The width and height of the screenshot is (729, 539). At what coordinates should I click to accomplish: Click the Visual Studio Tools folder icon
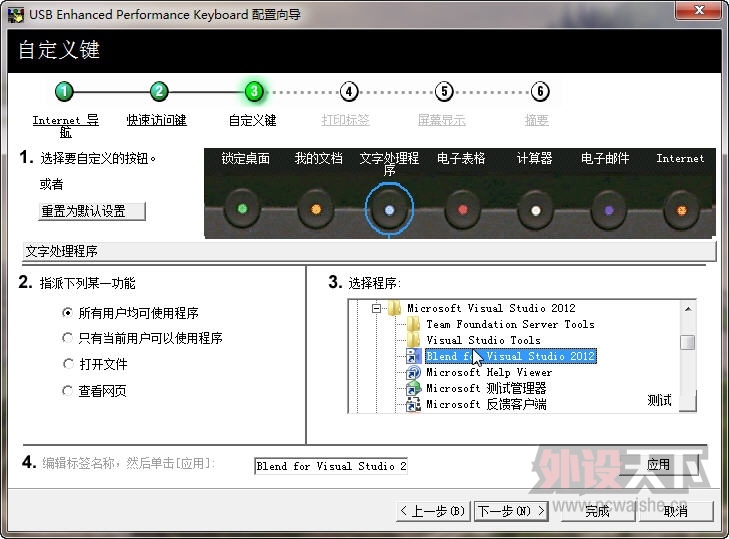pos(413,339)
